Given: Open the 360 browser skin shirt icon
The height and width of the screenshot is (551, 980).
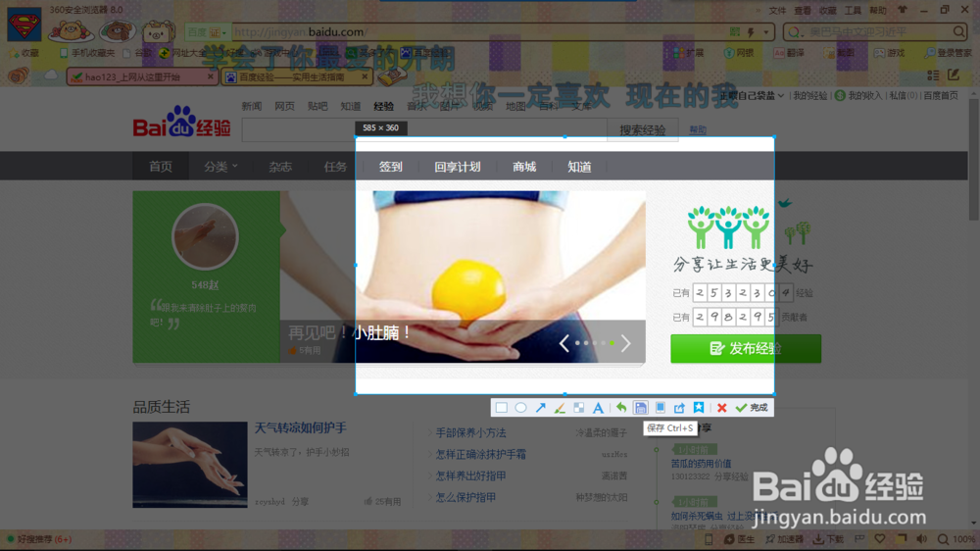Looking at the screenshot, I should click(903, 10).
